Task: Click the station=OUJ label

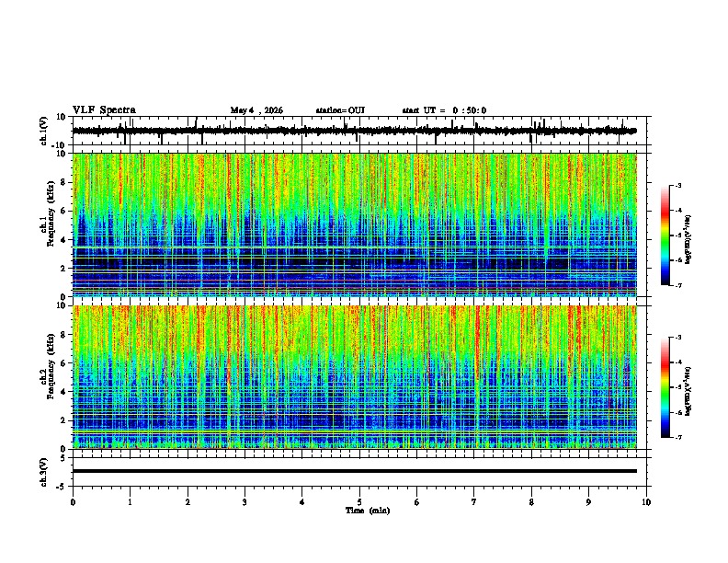Action: coord(340,110)
